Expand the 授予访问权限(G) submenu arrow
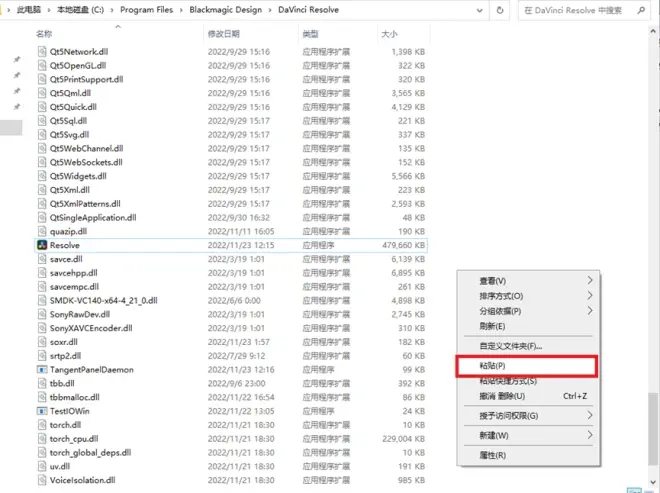The height and width of the screenshot is (493, 660). coord(590,416)
